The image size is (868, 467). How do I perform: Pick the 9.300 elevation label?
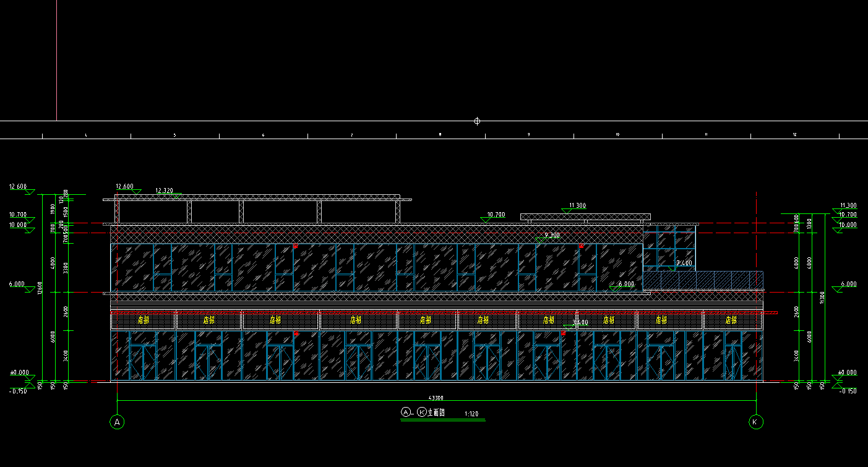552,235
